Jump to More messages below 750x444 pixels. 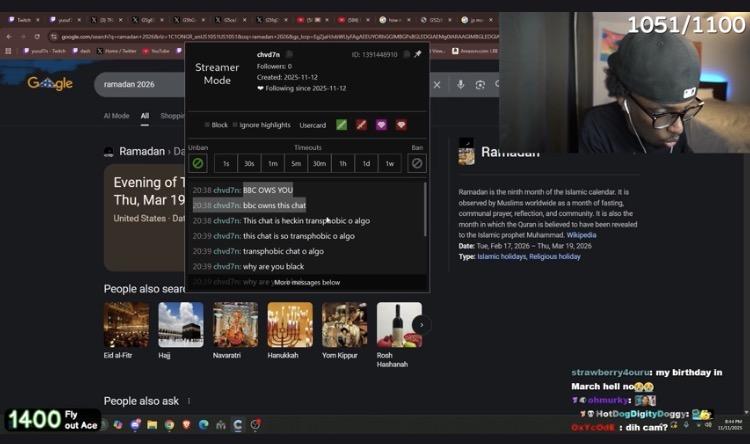[x=306, y=283]
